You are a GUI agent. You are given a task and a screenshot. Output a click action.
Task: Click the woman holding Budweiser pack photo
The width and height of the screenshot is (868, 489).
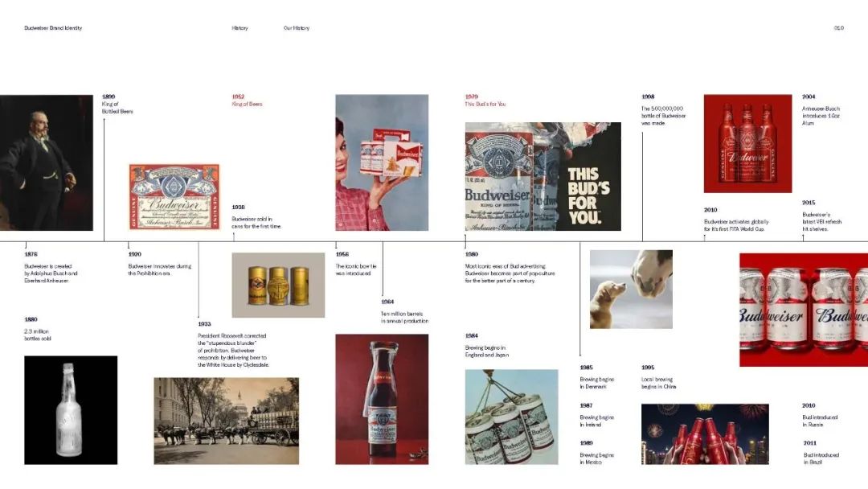[x=382, y=162]
